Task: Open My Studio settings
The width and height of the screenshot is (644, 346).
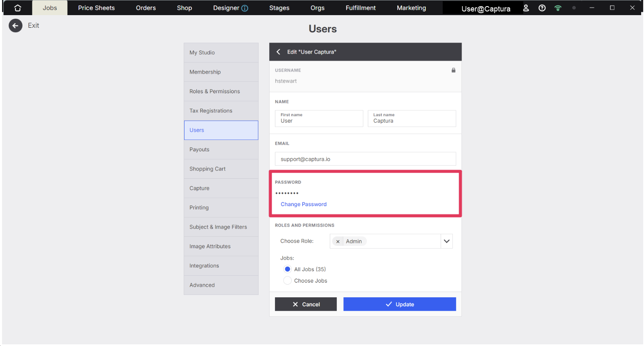Action: pos(221,53)
